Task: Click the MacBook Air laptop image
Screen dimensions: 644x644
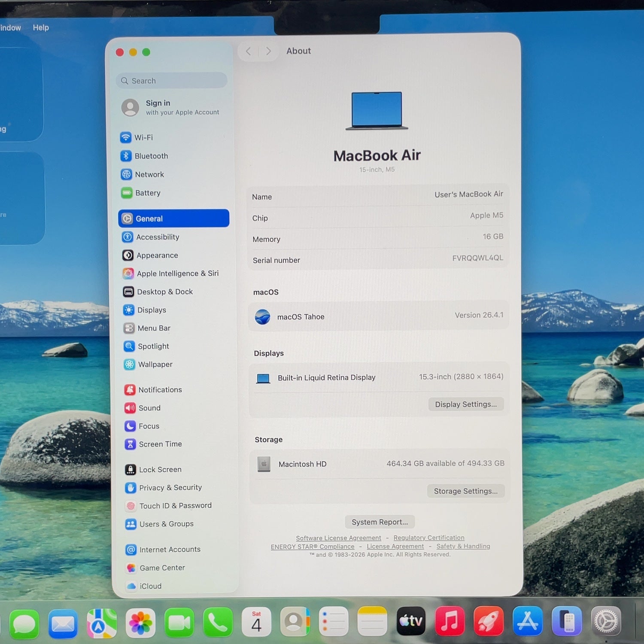Action: pyautogui.click(x=377, y=110)
